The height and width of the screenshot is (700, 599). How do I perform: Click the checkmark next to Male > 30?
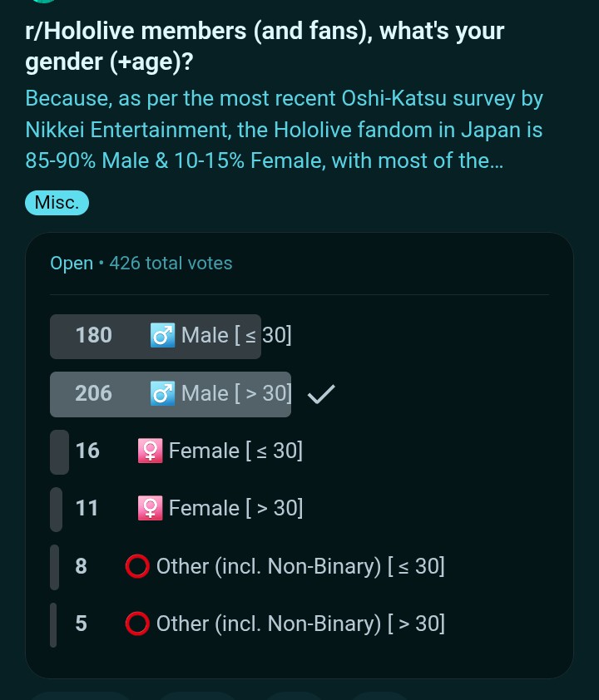[321, 395]
